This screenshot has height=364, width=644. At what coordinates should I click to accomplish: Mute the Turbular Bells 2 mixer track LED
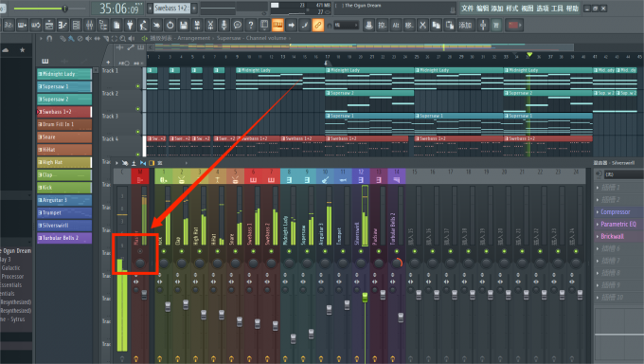[x=396, y=251]
